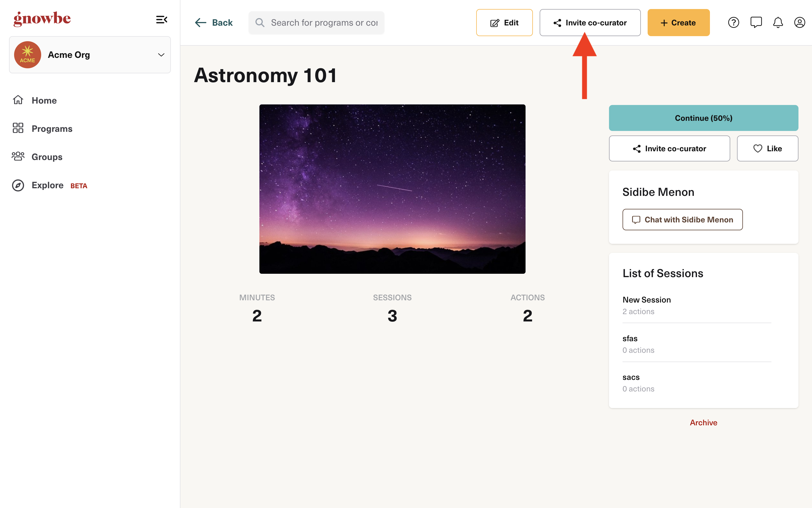812x508 pixels.
Task: Click the Edit button
Action: pos(504,23)
